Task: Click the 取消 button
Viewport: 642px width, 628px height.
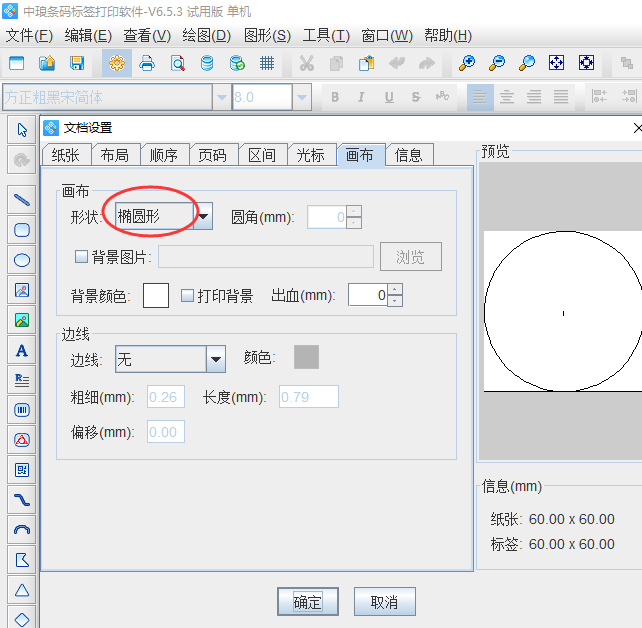Action: coord(384,602)
